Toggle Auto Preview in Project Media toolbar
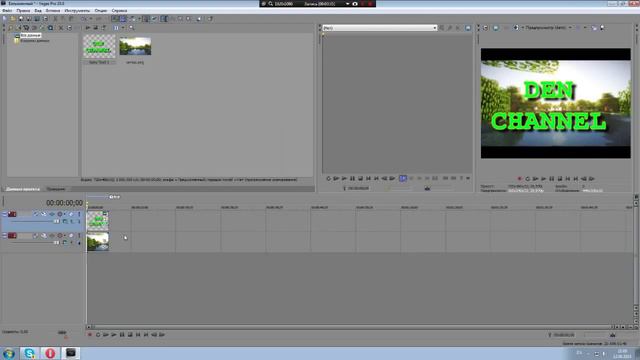The height and width of the screenshot is (360, 640). click(104, 28)
